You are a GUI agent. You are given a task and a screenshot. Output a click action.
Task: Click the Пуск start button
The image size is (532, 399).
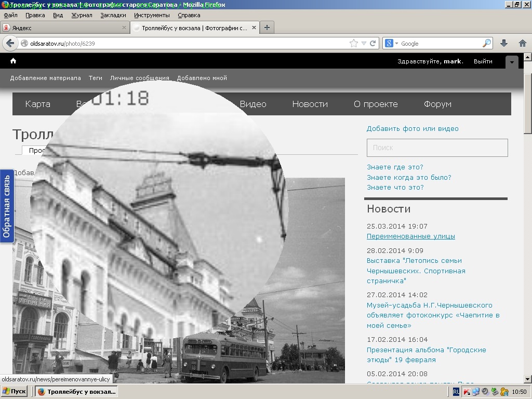click(x=14, y=392)
